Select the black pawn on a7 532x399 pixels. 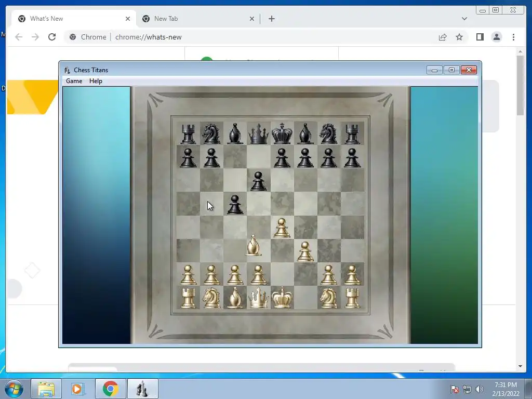(x=188, y=158)
